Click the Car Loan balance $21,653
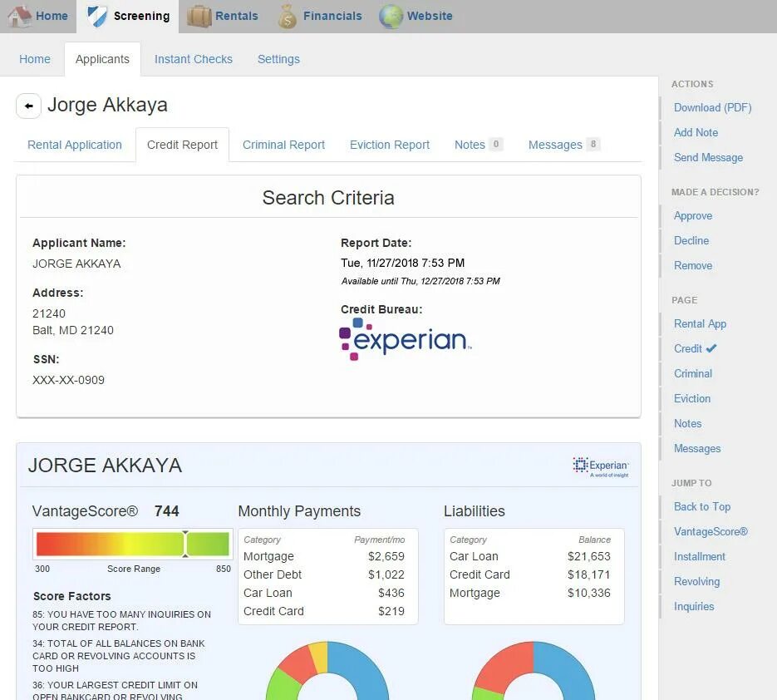777x700 pixels. tap(589, 556)
